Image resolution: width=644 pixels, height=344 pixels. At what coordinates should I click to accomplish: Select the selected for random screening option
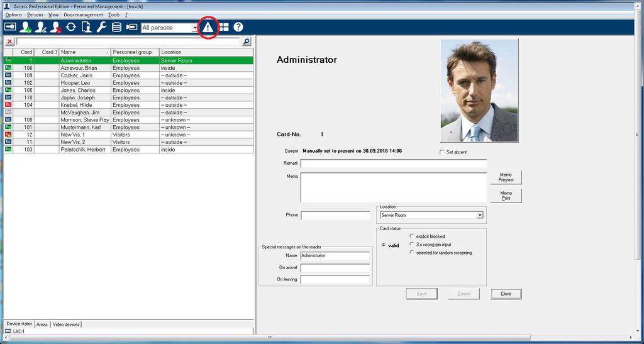coord(411,253)
